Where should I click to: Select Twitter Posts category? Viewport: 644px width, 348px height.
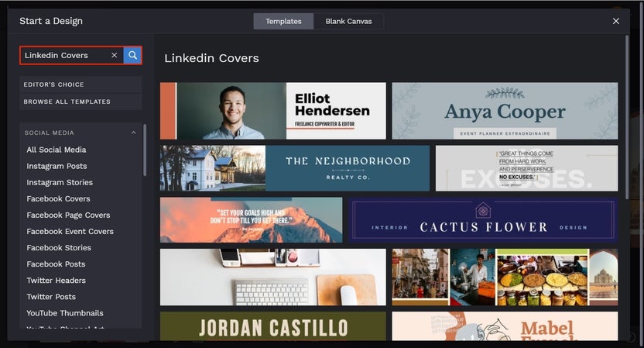click(51, 297)
